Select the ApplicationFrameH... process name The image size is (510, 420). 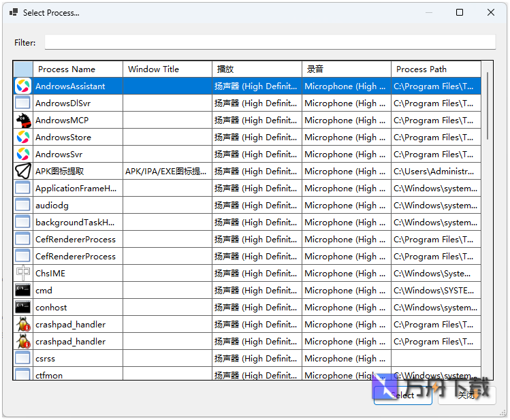coord(76,189)
